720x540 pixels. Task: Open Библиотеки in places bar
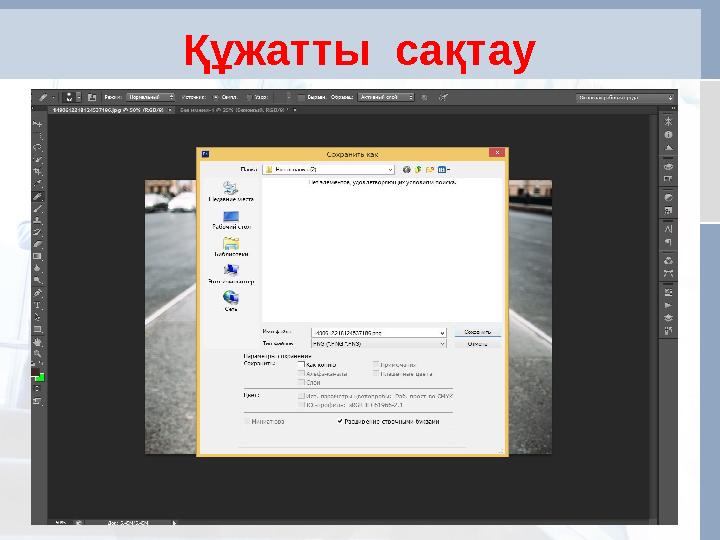click(x=231, y=247)
